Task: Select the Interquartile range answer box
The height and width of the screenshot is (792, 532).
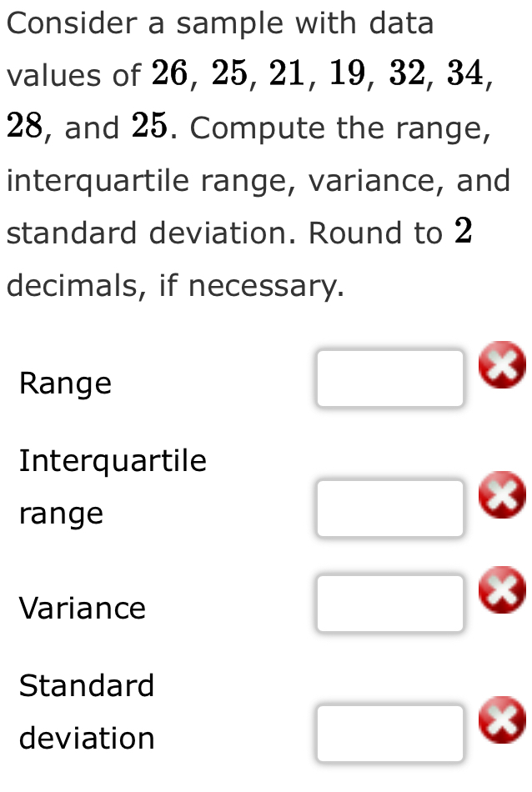Action: point(390,508)
